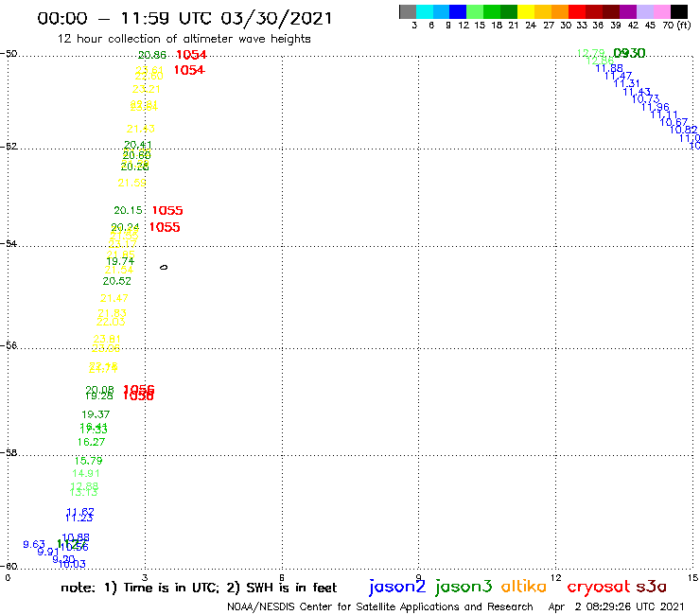The width and height of the screenshot is (700, 615).
Task: Click the latitude axis label '-52'
Action: 9,146
